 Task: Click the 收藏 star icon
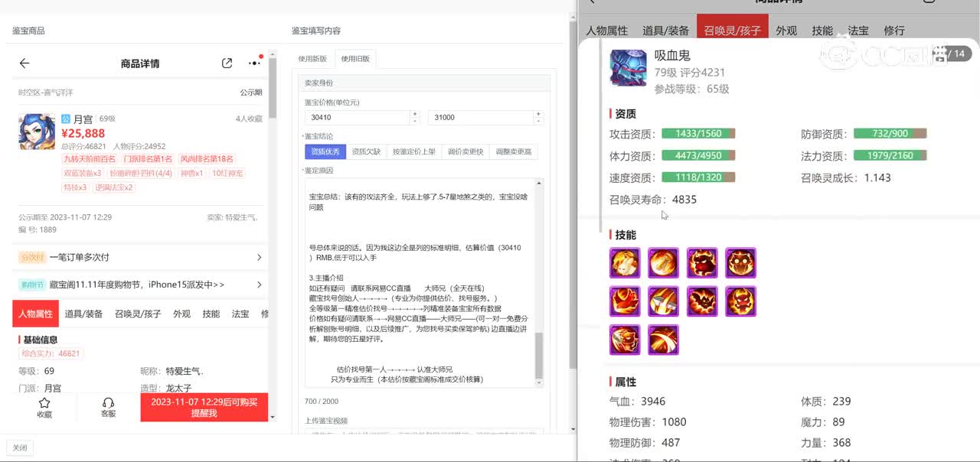click(44, 408)
